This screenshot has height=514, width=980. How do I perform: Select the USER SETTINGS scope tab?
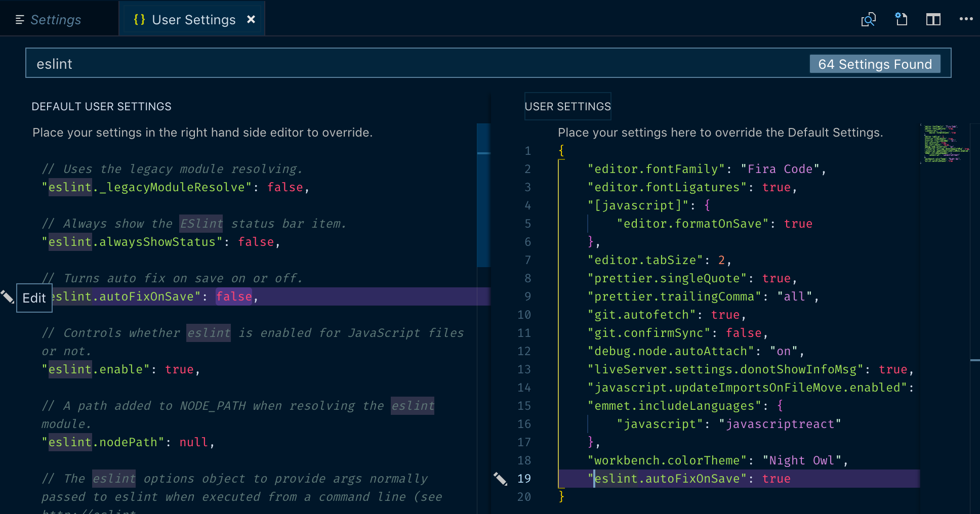tap(567, 106)
